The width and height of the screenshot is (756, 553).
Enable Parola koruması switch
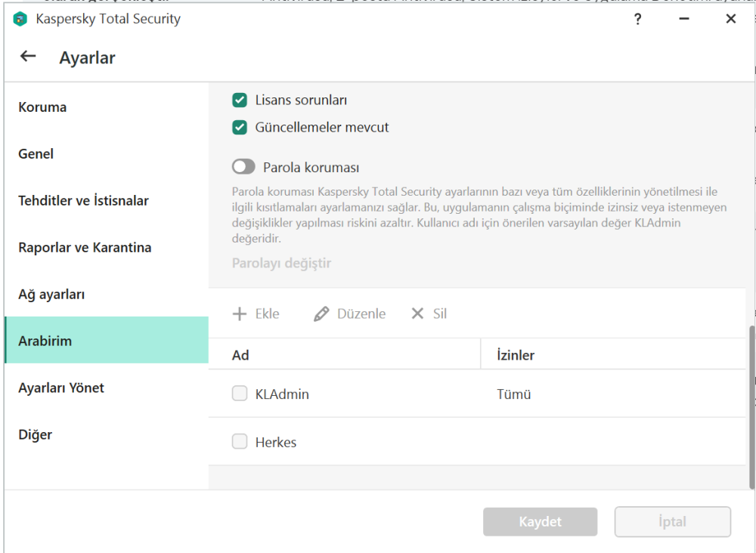243,165
